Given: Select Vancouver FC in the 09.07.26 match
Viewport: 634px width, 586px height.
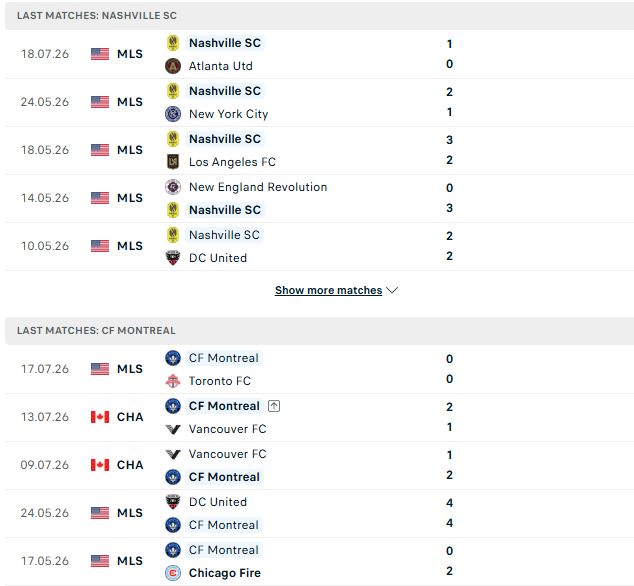Looking at the screenshot, I should [228, 454].
